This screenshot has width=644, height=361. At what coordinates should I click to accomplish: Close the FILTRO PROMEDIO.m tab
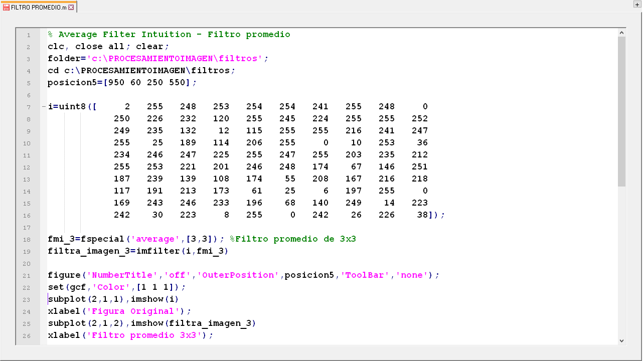click(x=71, y=8)
